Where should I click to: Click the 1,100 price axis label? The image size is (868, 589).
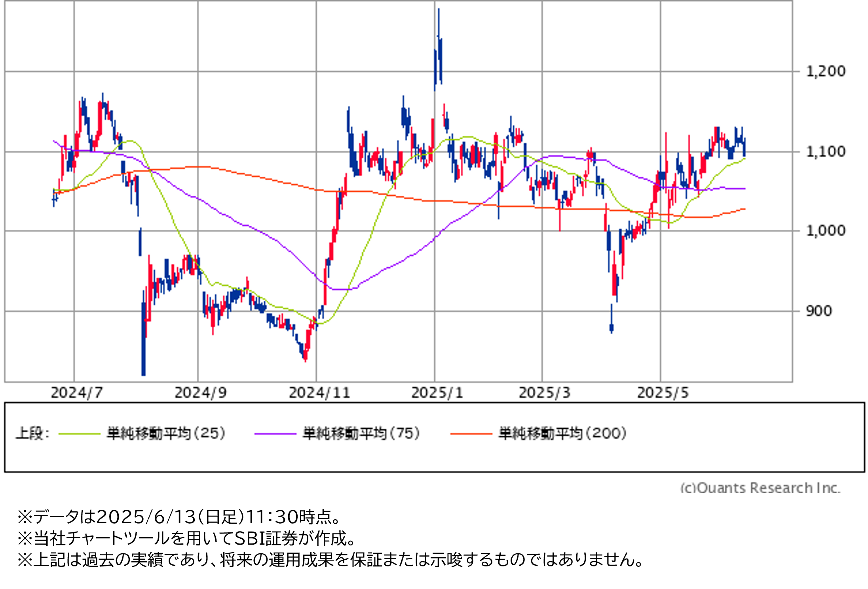(825, 152)
